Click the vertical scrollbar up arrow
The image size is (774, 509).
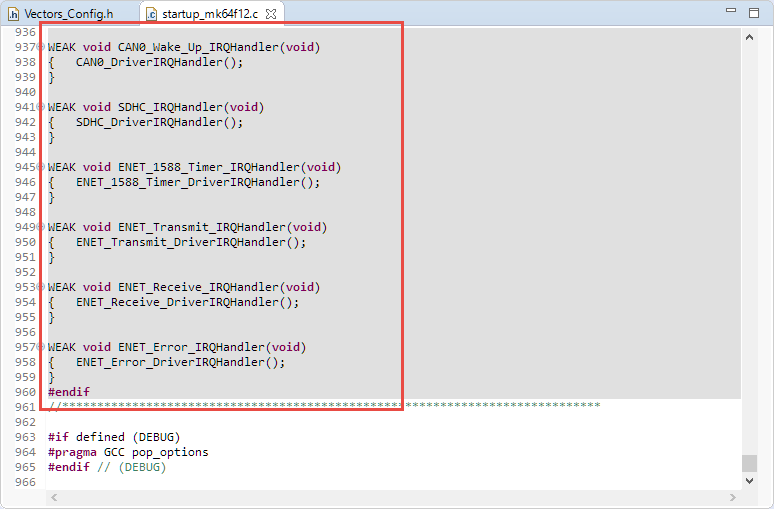coord(749,36)
